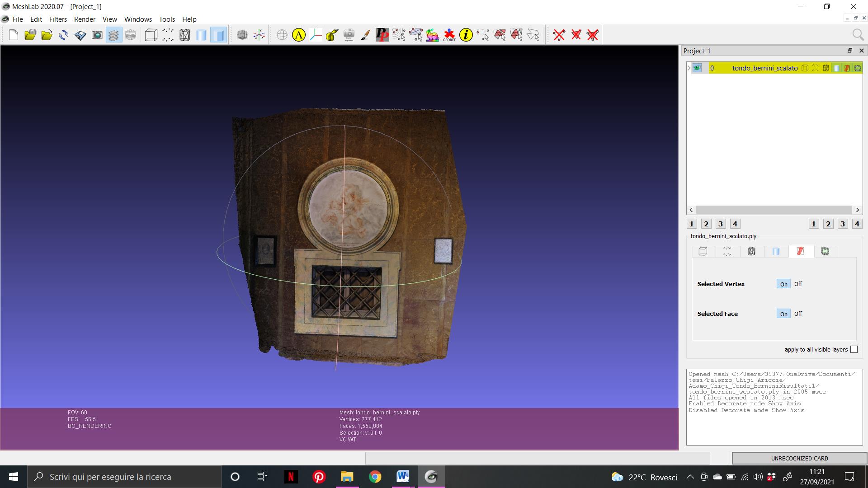Click the Select Faces rectangle tool icon
The height and width of the screenshot is (488, 868).
point(500,35)
